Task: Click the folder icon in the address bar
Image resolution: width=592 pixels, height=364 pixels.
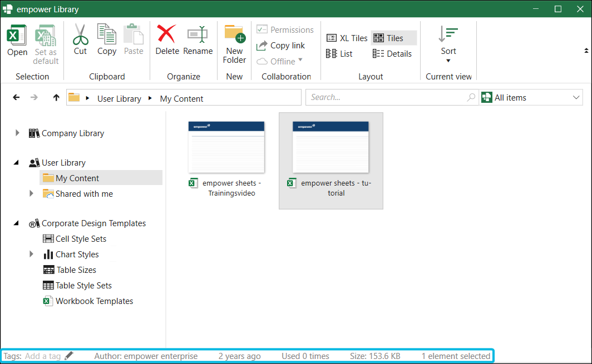Action: (74, 98)
